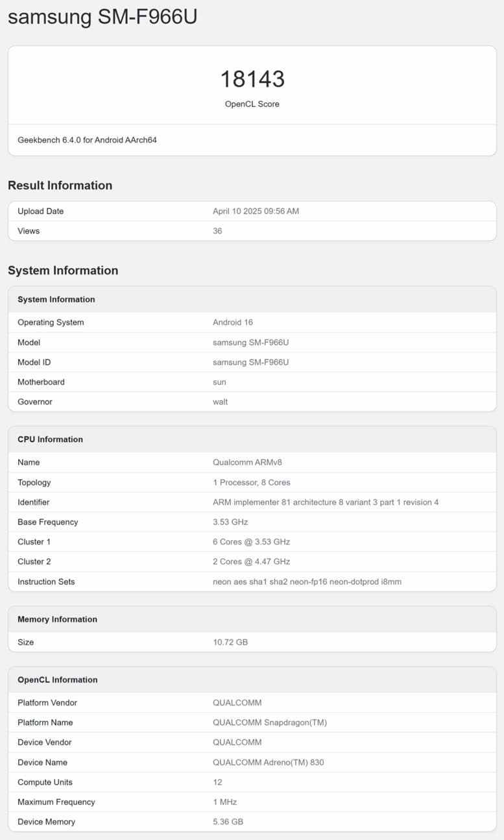Click the Platform Name label
The height and width of the screenshot is (840, 504).
(45, 723)
